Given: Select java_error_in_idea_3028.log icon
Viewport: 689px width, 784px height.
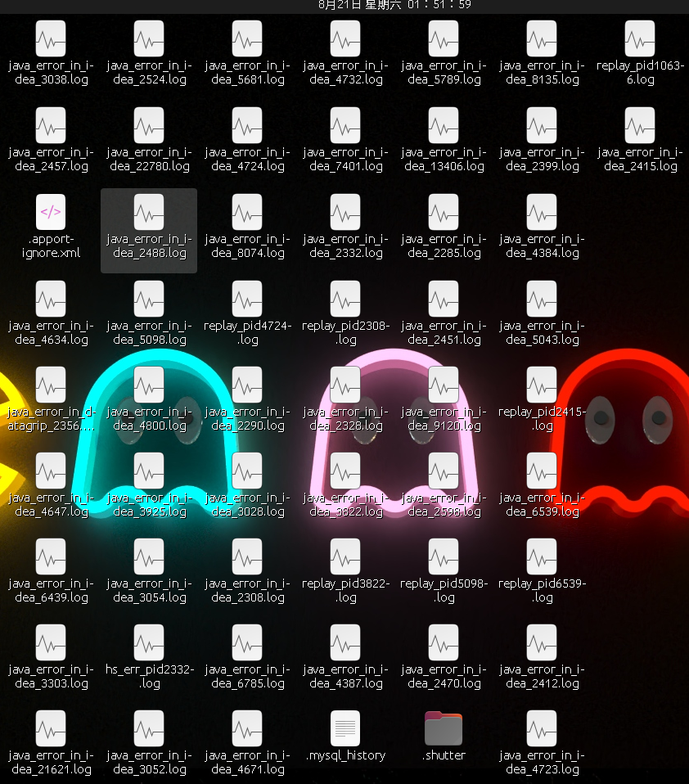Looking at the screenshot, I should [247, 471].
